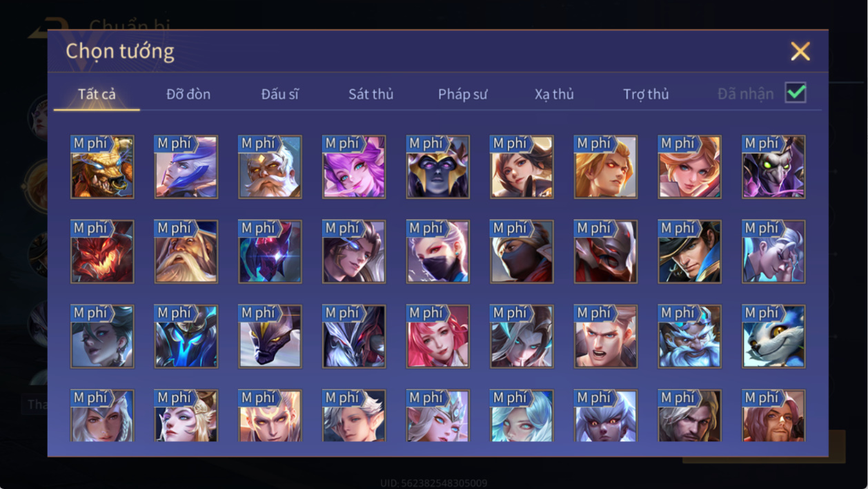Switch to Xạ thủ tab
Viewport: 868px width, 489px height.
tap(554, 95)
